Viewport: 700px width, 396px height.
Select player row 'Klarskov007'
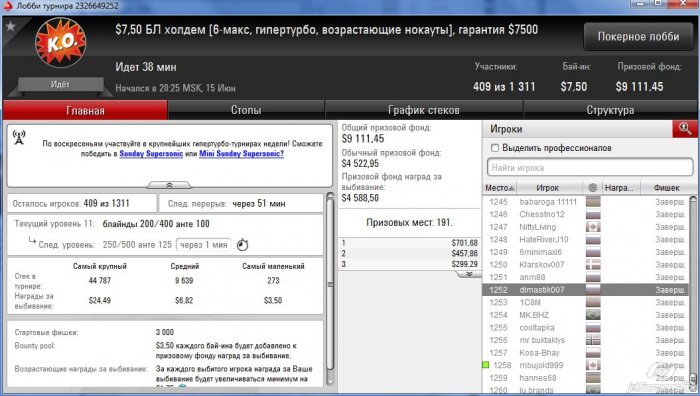coord(586,265)
